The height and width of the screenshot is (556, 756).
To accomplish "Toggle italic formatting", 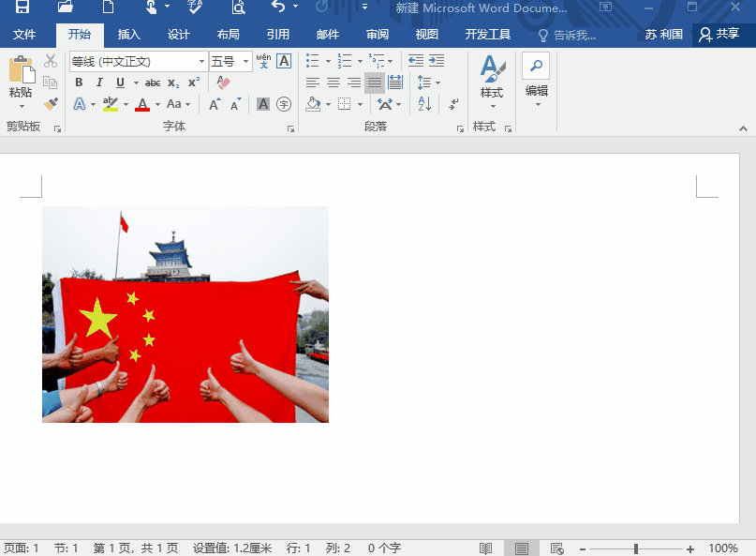I will pos(99,83).
